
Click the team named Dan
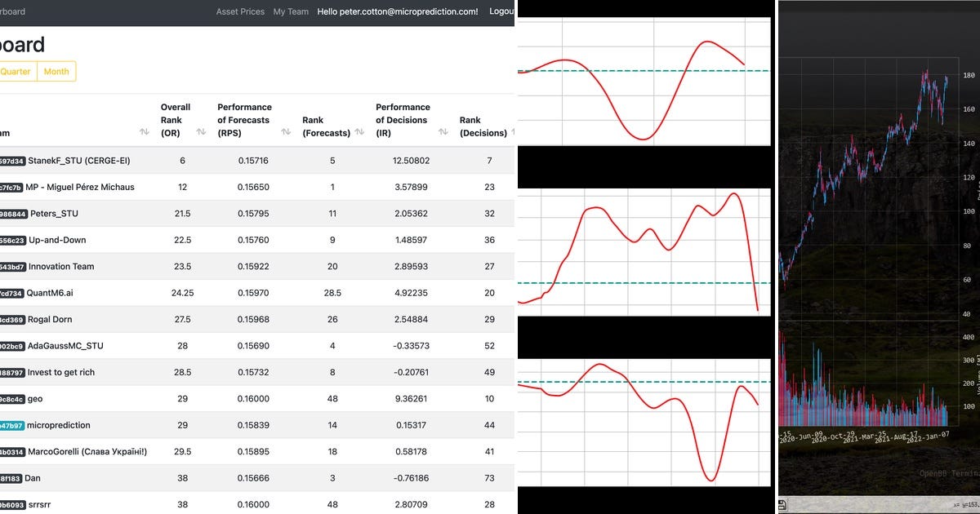point(33,478)
